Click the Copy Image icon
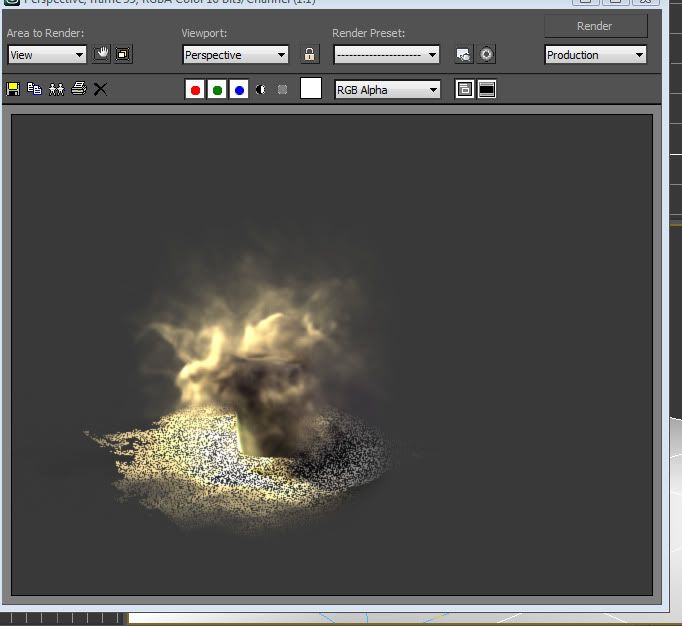Viewport: 682px width, 626px height. (x=35, y=89)
